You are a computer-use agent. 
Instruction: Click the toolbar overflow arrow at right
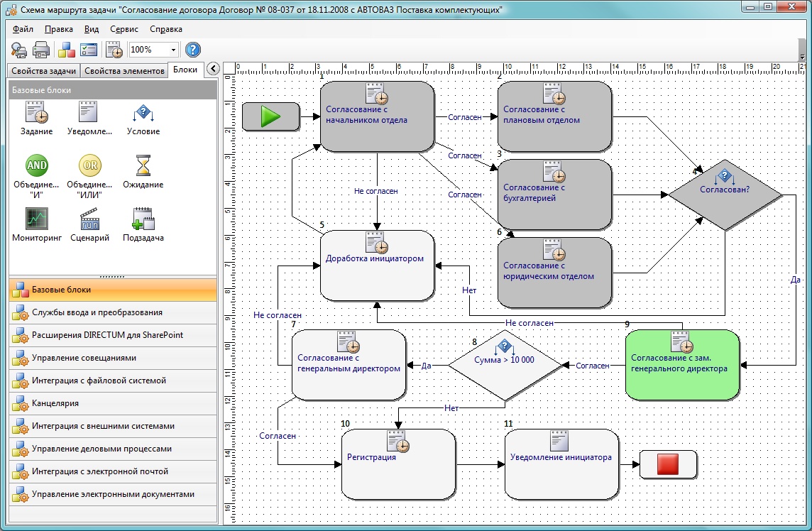pos(802,57)
